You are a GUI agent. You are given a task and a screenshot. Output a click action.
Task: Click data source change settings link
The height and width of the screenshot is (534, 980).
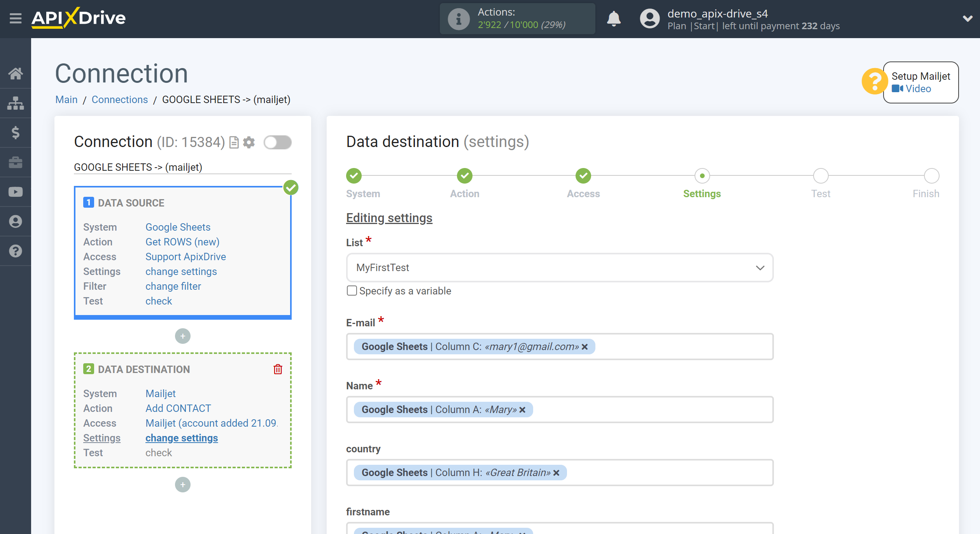pos(181,271)
